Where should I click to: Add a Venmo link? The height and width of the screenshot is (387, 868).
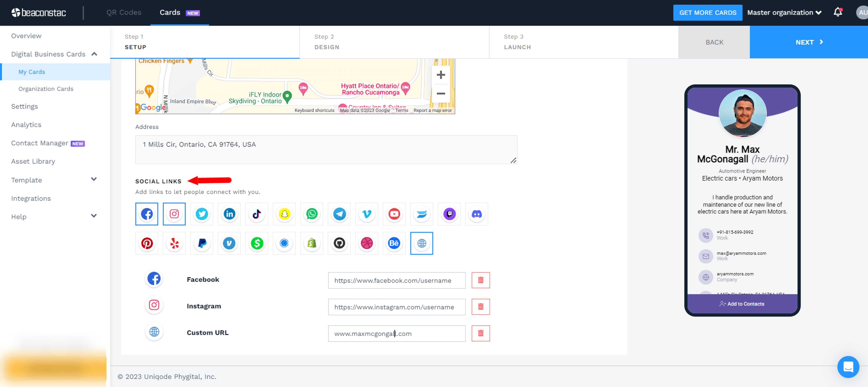[x=229, y=243]
